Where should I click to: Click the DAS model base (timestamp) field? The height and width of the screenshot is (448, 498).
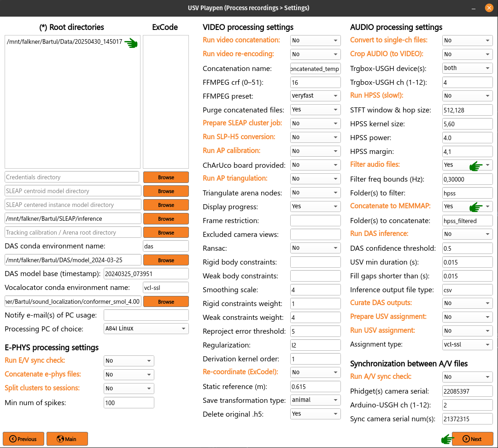[146, 274]
